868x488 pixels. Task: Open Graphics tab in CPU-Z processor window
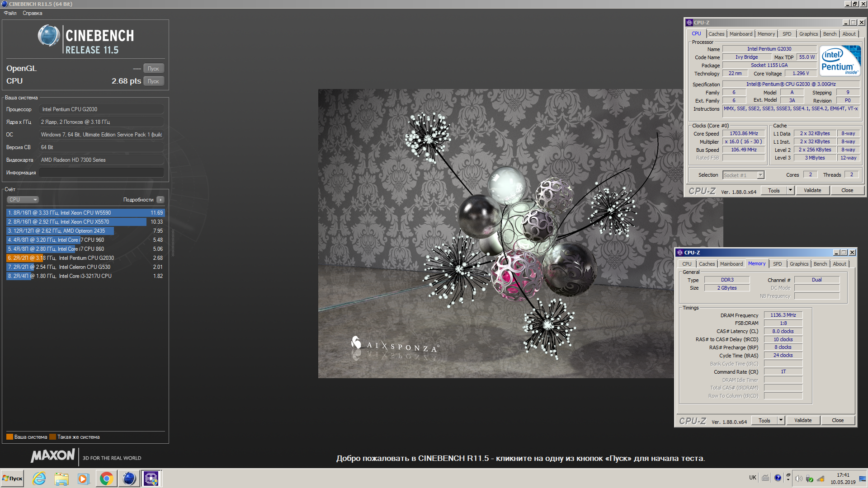point(808,34)
